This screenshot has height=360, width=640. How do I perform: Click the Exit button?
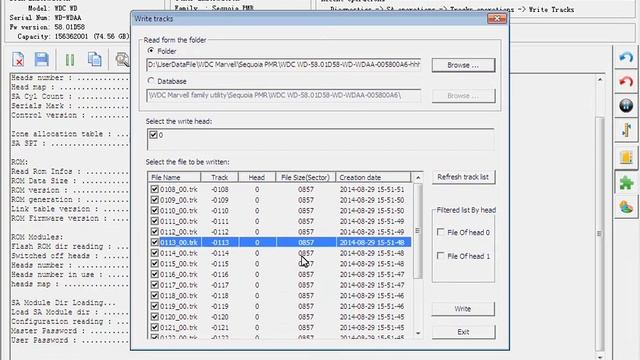pos(463,332)
